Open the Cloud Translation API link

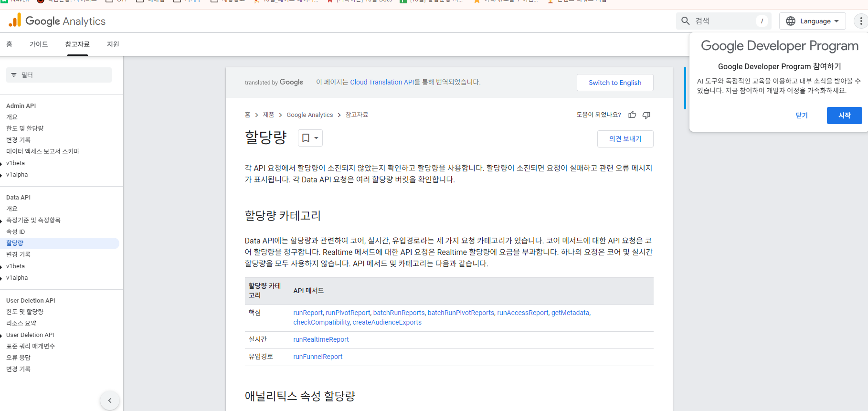click(382, 82)
